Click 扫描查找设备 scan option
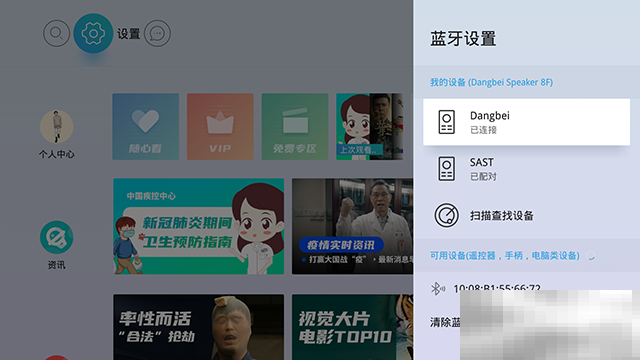The width and height of the screenshot is (640, 360). coord(527,216)
